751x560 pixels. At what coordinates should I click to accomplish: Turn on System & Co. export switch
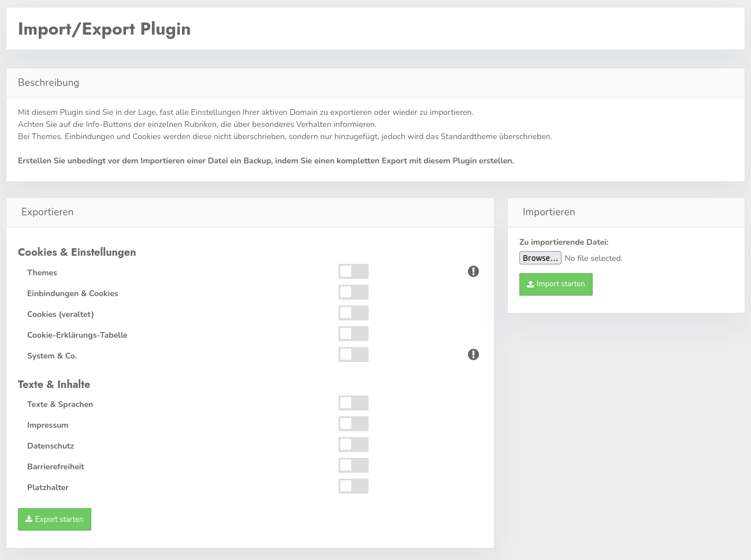(354, 354)
